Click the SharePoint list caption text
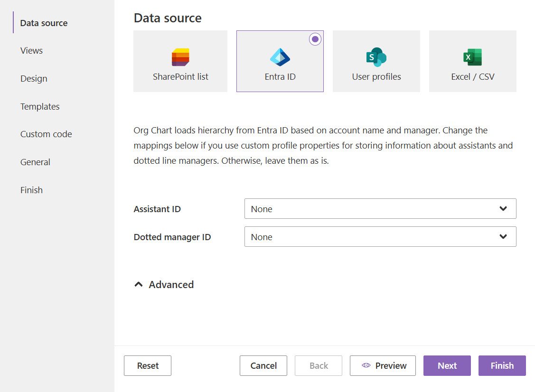 click(180, 77)
